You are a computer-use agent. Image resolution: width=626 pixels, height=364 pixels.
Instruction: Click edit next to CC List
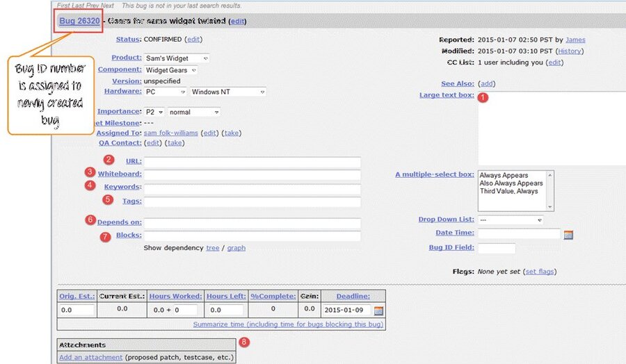coord(554,63)
